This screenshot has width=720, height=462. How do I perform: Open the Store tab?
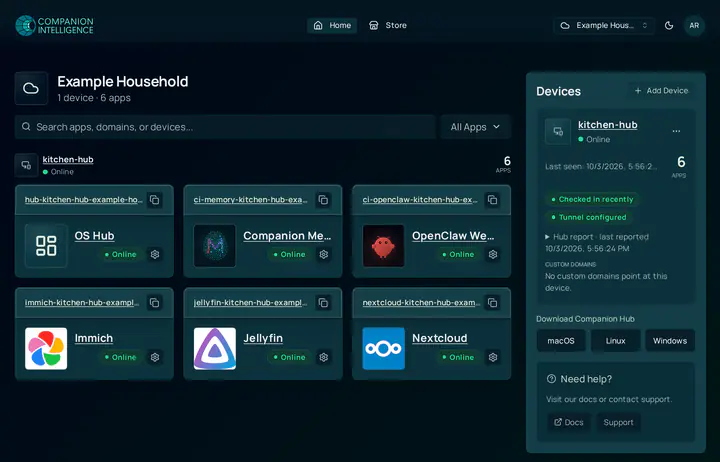(388, 25)
